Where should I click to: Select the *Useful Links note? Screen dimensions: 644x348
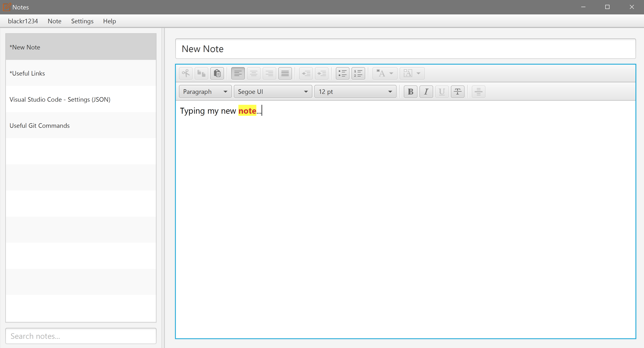click(81, 73)
